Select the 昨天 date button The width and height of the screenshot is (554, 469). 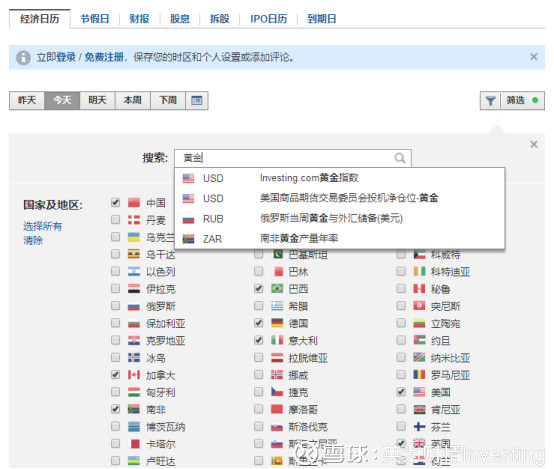27,100
